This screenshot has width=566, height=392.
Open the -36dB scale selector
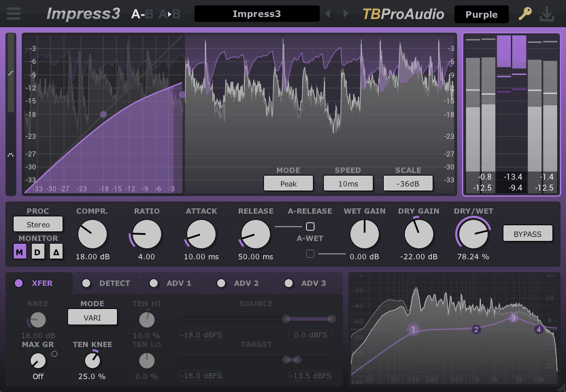(x=408, y=183)
